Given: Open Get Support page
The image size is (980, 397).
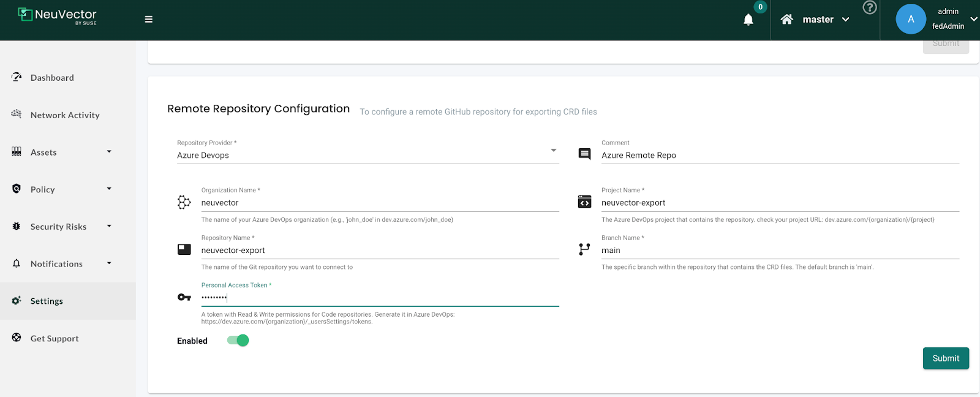Looking at the screenshot, I should pyautogui.click(x=55, y=339).
